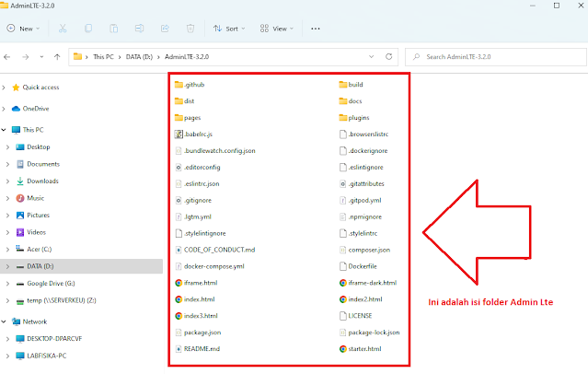
Task: Go back with the left arrow
Action: tap(6, 57)
